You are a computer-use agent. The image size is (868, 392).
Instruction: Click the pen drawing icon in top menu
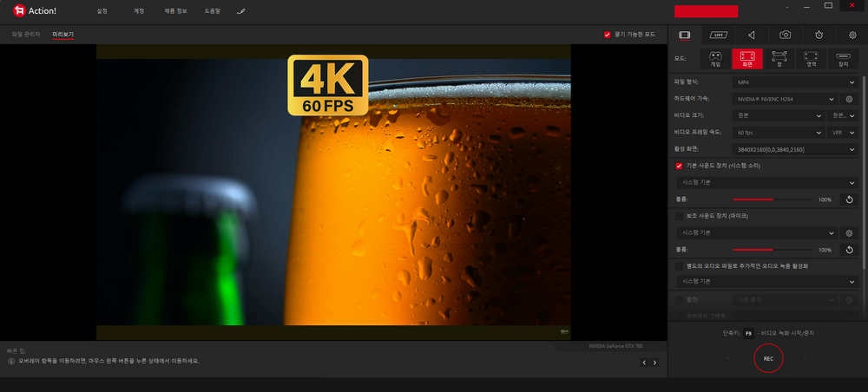pos(240,12)
